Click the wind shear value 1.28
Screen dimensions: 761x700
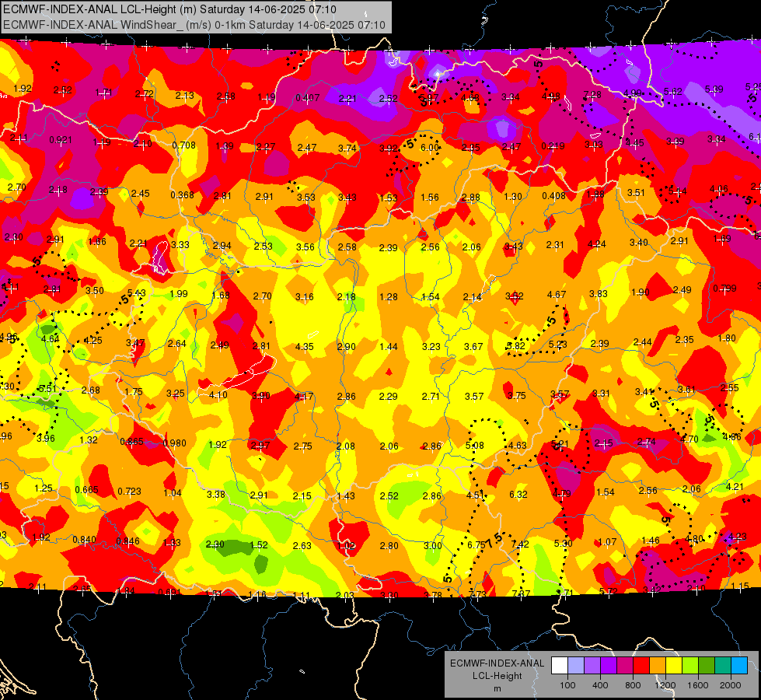pyautogui.click(x=388, y=297)
